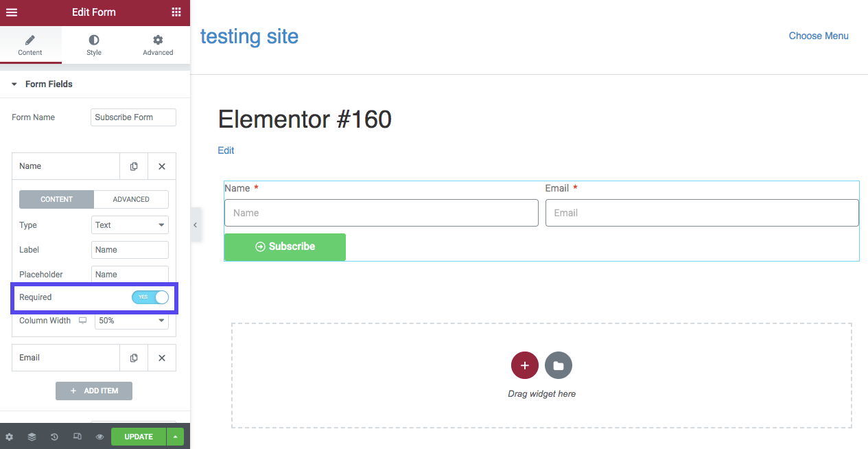This screenshot has height=449, width=868.
Task: Remove the Name form field
Action: pyautogui.click(x=162, y=166)
